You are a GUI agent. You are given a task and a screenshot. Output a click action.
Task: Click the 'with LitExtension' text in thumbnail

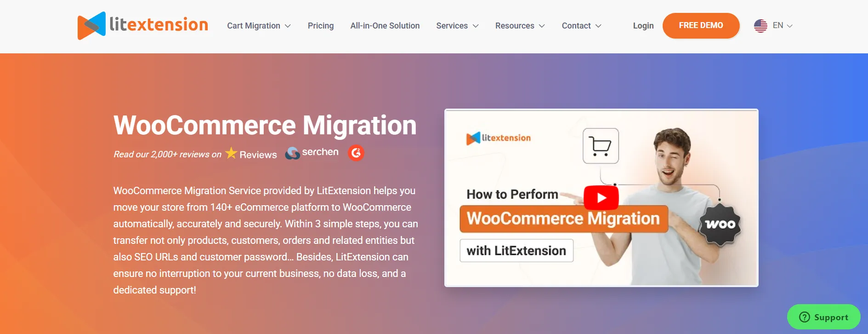pos(516,251)
